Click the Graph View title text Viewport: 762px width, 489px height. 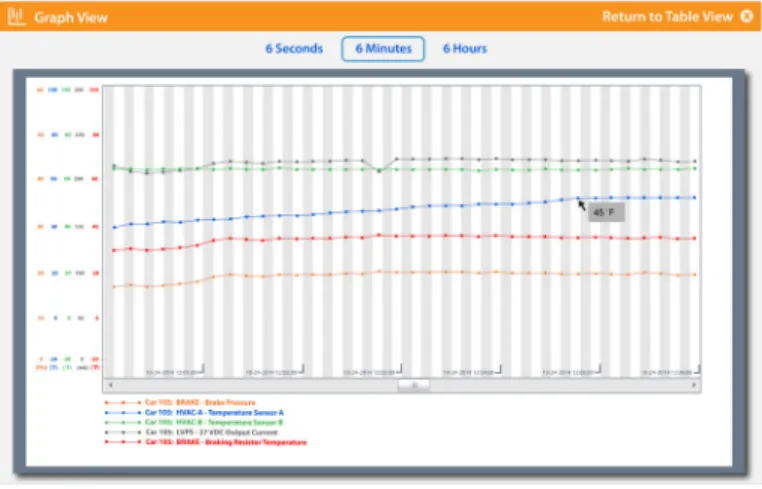click(x=71, y=17)
